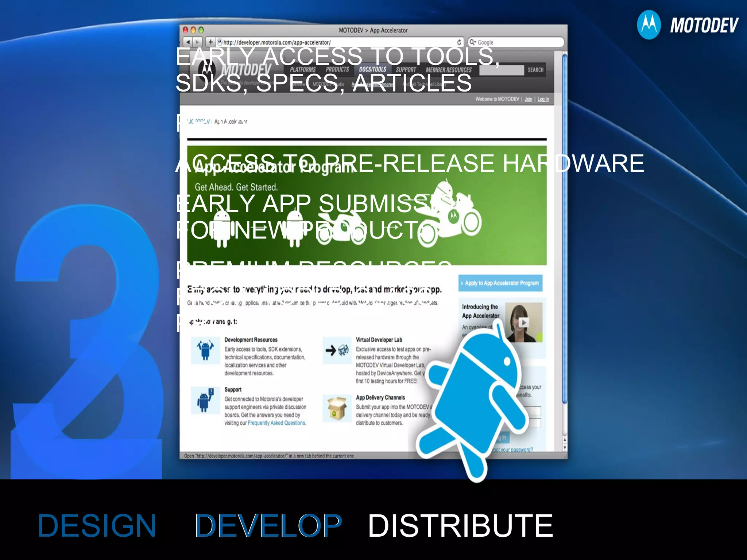Open the MEMBER RESOURCES menu
This screenshot has width=747, height=560.
click(449, 70)
